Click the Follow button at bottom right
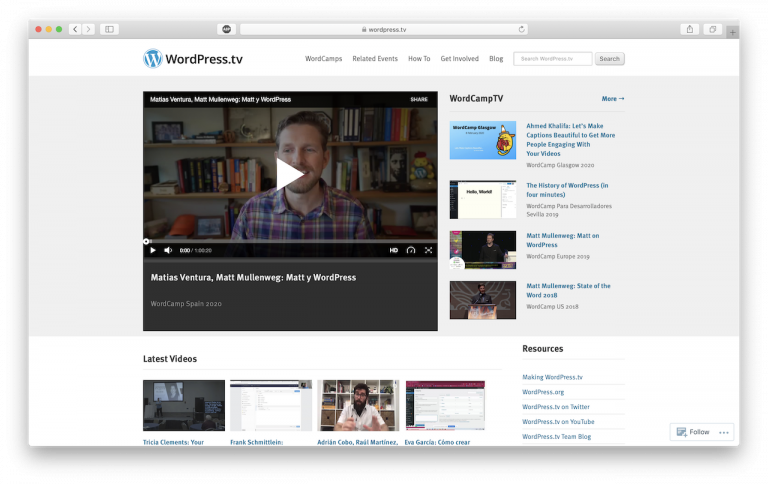 click(693, 432)
